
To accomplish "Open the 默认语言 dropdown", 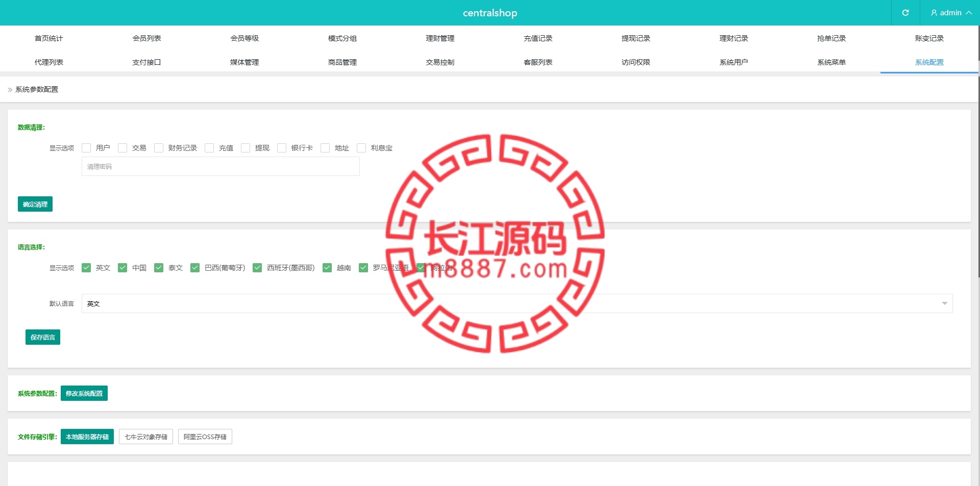I will tap(517, 303).
